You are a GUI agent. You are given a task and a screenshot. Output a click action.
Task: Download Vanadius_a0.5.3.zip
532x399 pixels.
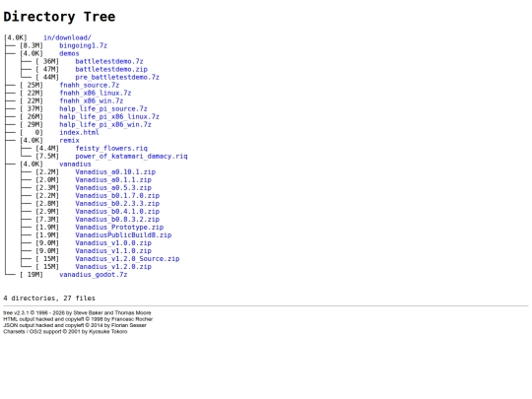point(113,187)
